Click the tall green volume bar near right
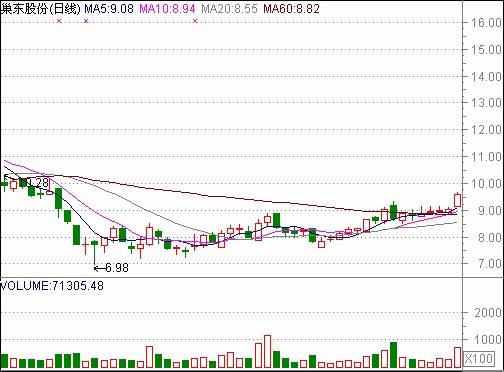Viewport: 504px width, 372px height. pyautogui.click(x=393, y=355)
